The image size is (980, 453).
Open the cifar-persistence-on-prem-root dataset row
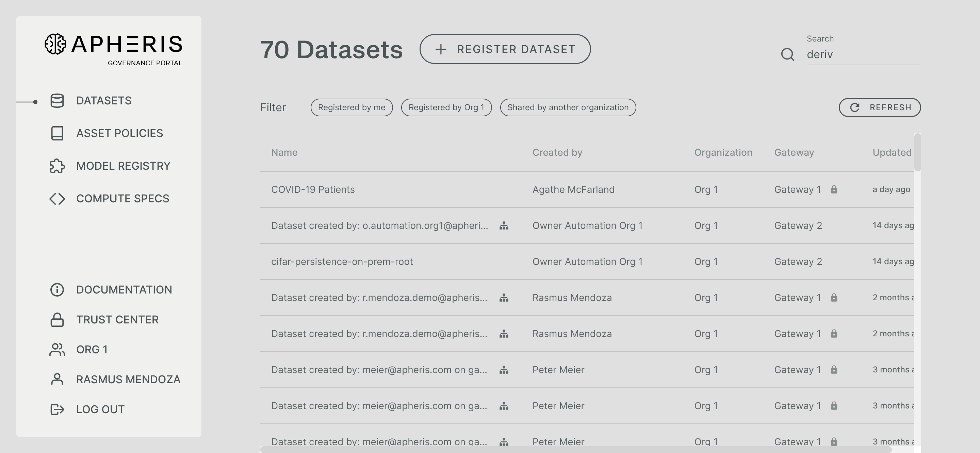coord(342,262)
